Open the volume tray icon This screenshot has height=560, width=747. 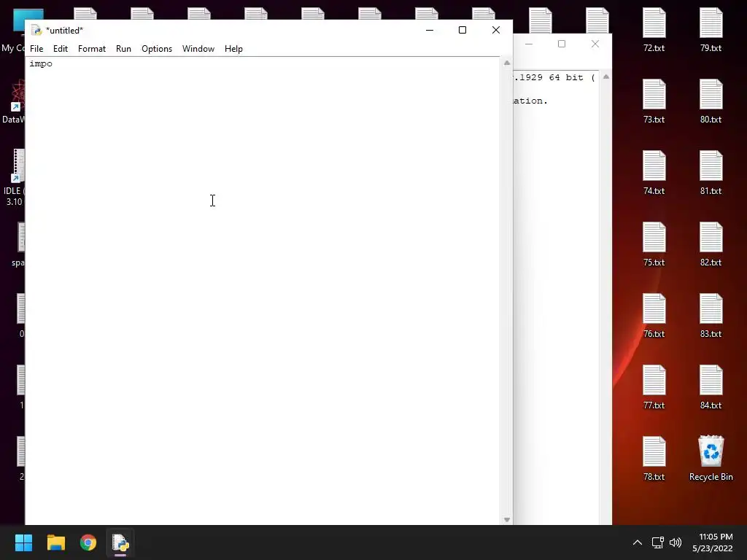(x=676, y=542)
